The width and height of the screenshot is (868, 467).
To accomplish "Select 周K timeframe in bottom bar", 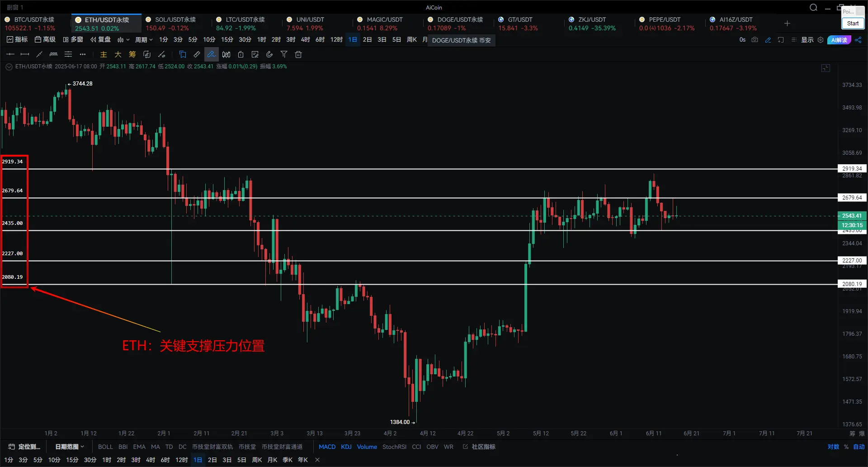I will (x=257, y=460).
